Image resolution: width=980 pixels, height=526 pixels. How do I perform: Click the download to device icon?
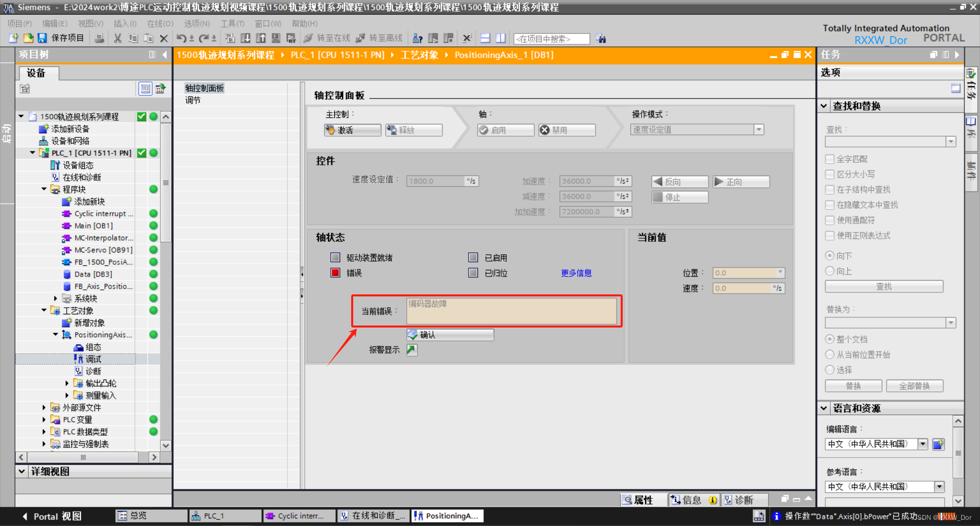pyautogui.click(x=246, y=38)
